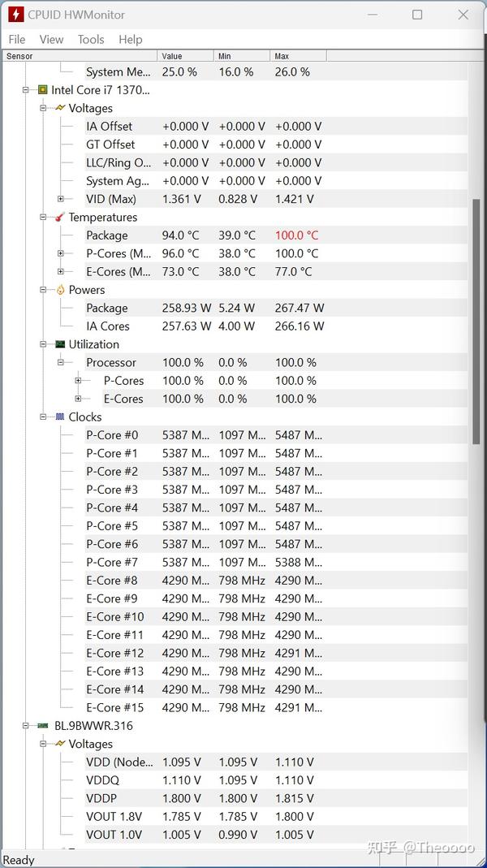Viewport: 487px width, 868px height.
Task: Collapse the Temperatures section
Action: (x=44, y=217)
